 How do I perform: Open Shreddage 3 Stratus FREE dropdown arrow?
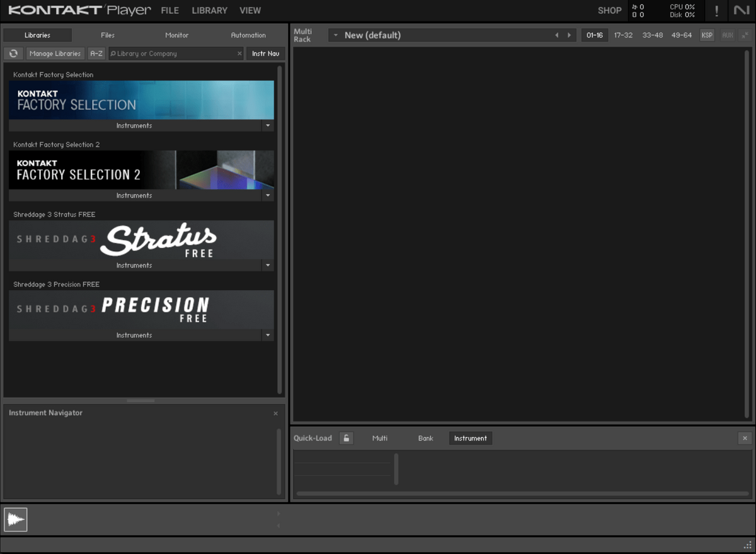click(x=268, y=265)
